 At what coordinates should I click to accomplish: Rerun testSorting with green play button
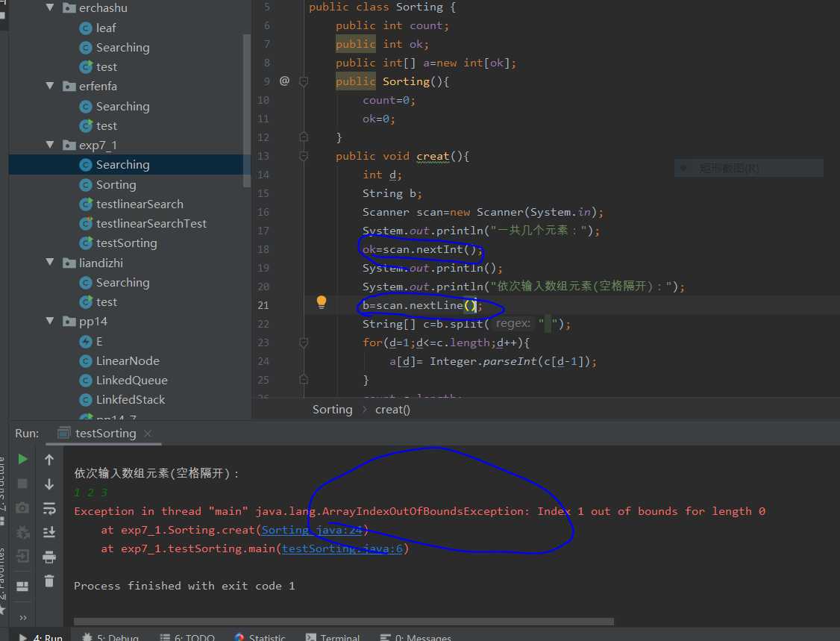(x=22, y=460)
